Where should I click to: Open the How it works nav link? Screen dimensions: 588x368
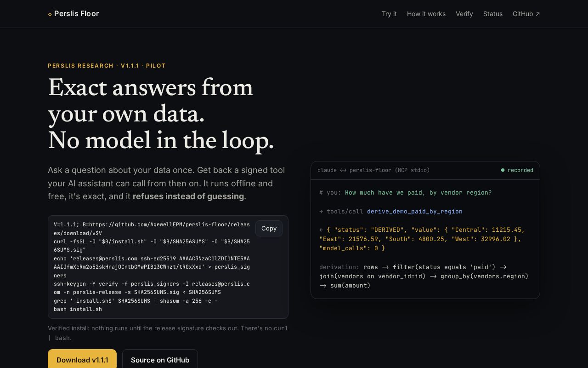pyautogui.click(x=426, y=14)
